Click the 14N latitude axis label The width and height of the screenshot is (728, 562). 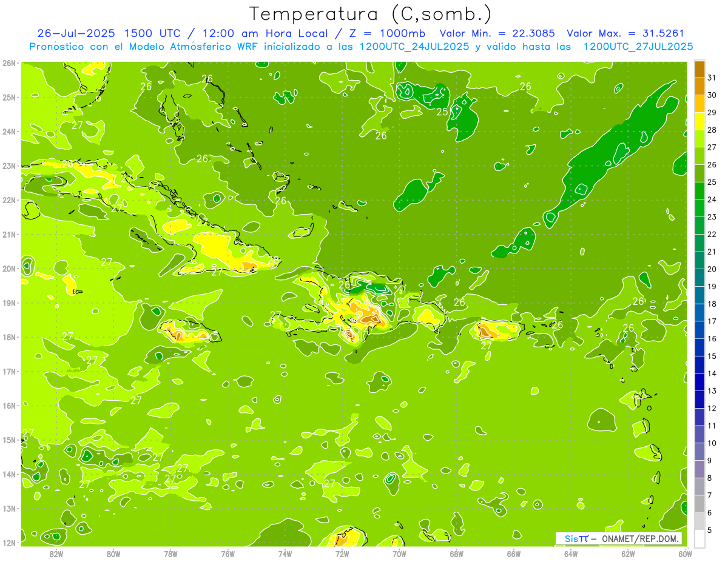[x=9, y=474]
